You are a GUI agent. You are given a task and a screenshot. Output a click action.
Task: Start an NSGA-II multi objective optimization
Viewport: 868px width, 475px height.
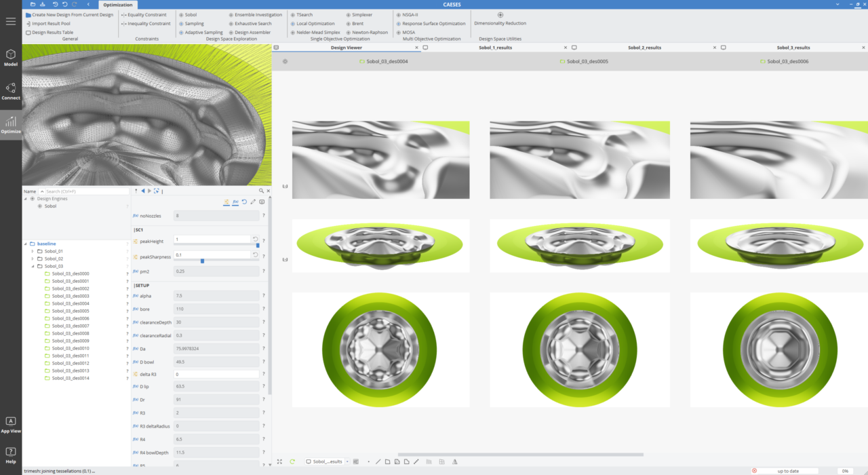click(x=410, y=14)
